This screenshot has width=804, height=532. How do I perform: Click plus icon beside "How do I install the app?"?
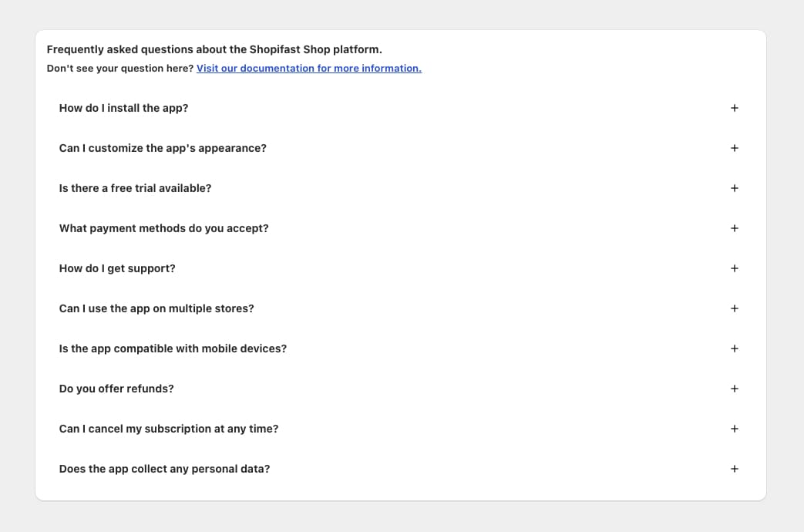pos(734,108)
